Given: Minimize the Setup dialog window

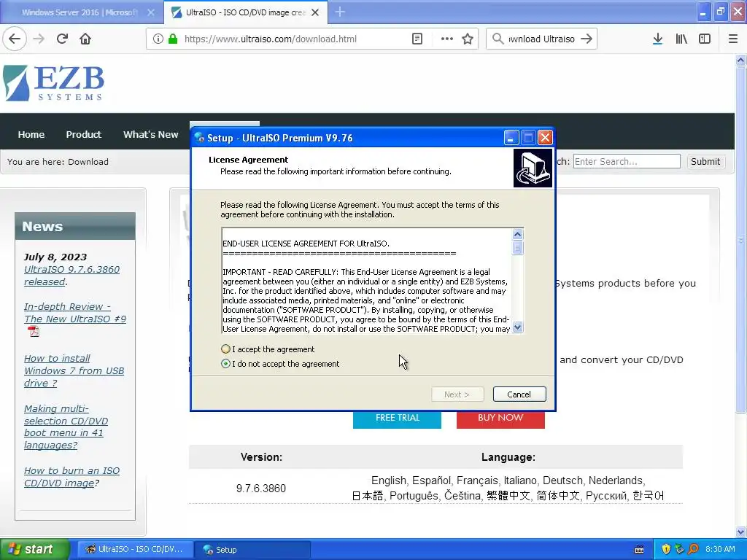Looking at the screenshot, I should tap(511, 138).
